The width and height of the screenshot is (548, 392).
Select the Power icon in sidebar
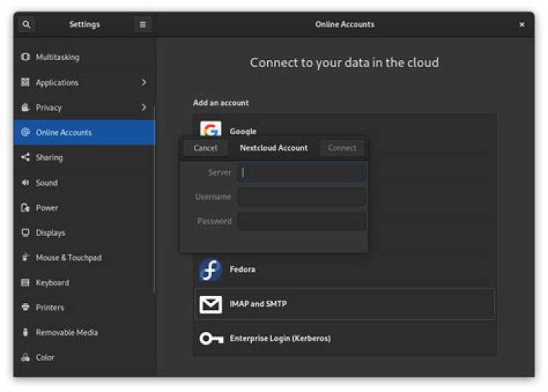pos(25,208)
